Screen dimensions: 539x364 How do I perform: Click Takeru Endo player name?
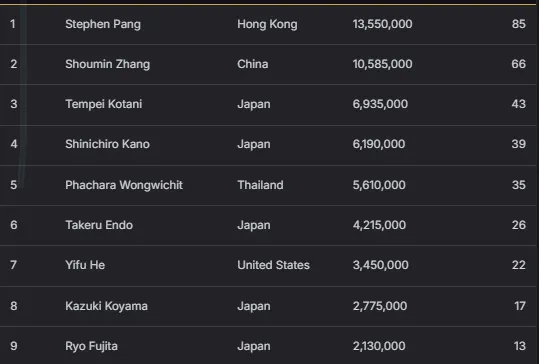[x=99, y=225]
